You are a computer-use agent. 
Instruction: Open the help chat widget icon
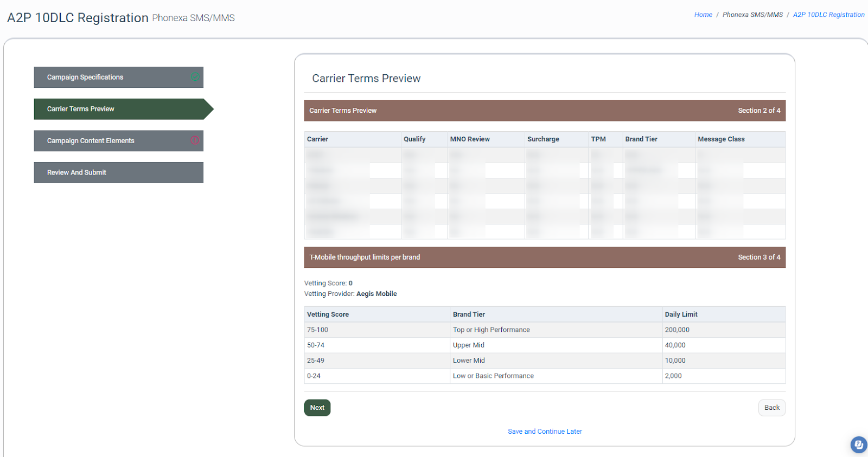pos(858,445)
